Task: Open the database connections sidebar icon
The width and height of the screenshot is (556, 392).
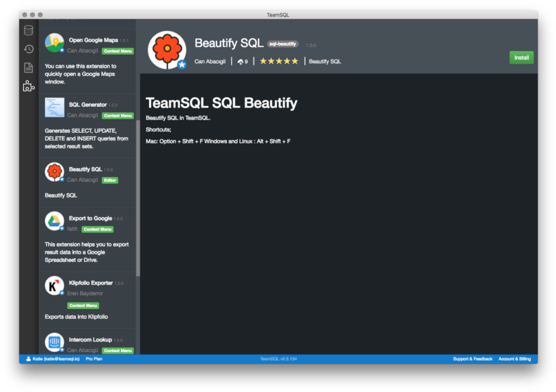Action: [x=29, y=30]
